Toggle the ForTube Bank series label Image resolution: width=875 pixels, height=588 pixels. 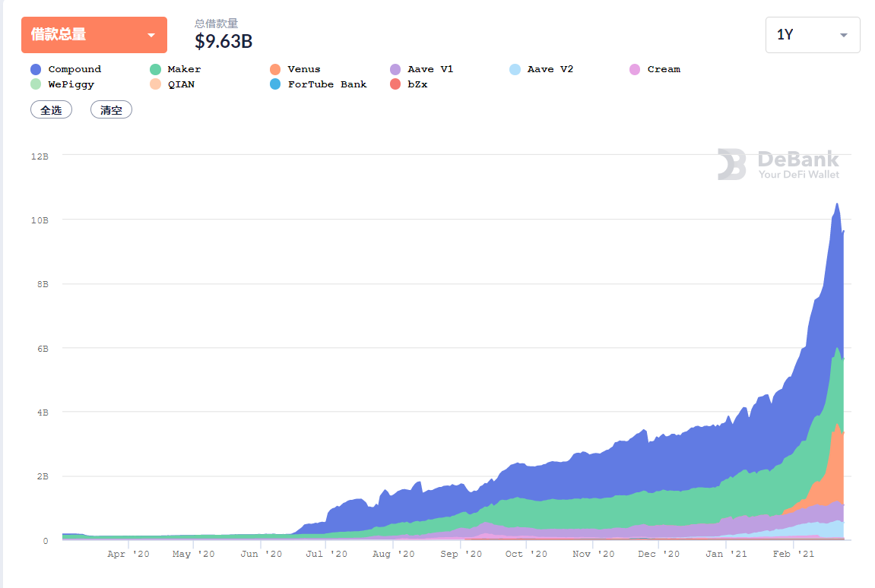(x=327, y=84)
